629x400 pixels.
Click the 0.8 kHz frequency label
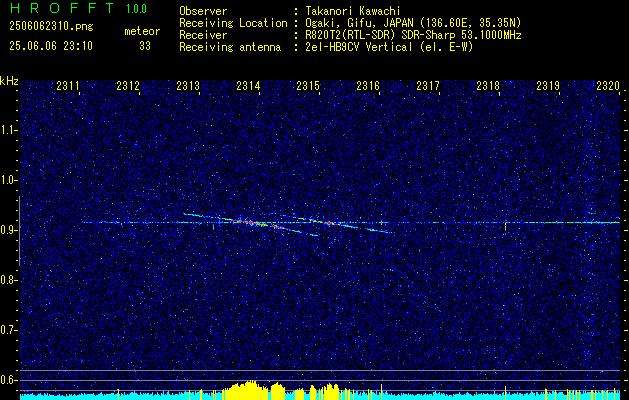[x=8, y=280]
